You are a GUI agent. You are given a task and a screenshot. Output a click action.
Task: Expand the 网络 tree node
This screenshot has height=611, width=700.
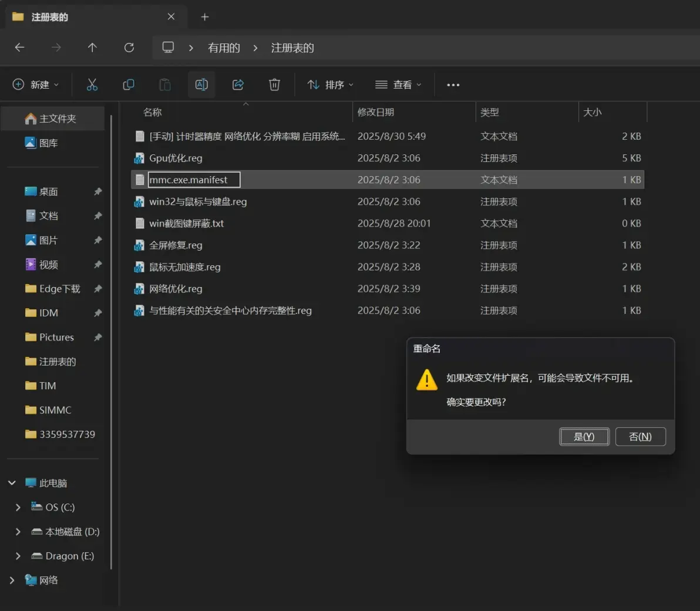pyautogui.click(x=12, y=580)
